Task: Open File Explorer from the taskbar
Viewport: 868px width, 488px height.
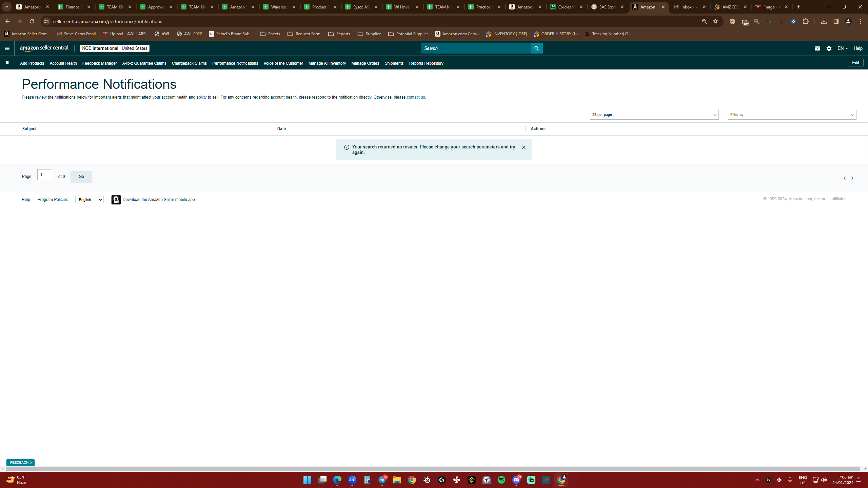Action: [x=397, y=480]
